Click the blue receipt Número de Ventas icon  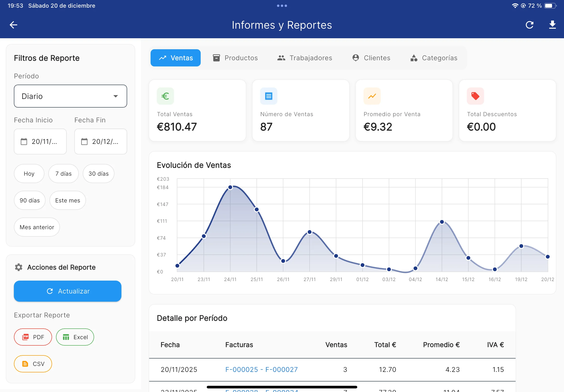click(269, 96)
